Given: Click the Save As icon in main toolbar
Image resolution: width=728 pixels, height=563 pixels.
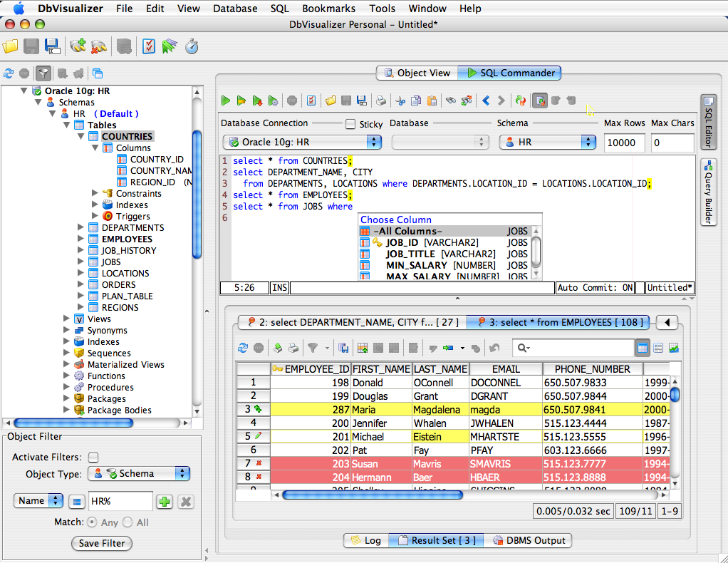Looking at the screenshot, I should point(52,46).
